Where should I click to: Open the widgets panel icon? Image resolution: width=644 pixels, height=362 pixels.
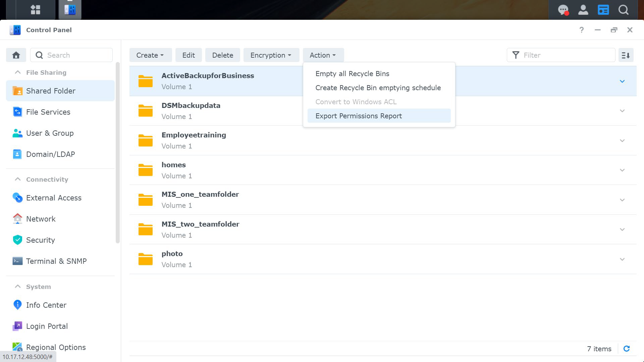click(x=603, y=9)
